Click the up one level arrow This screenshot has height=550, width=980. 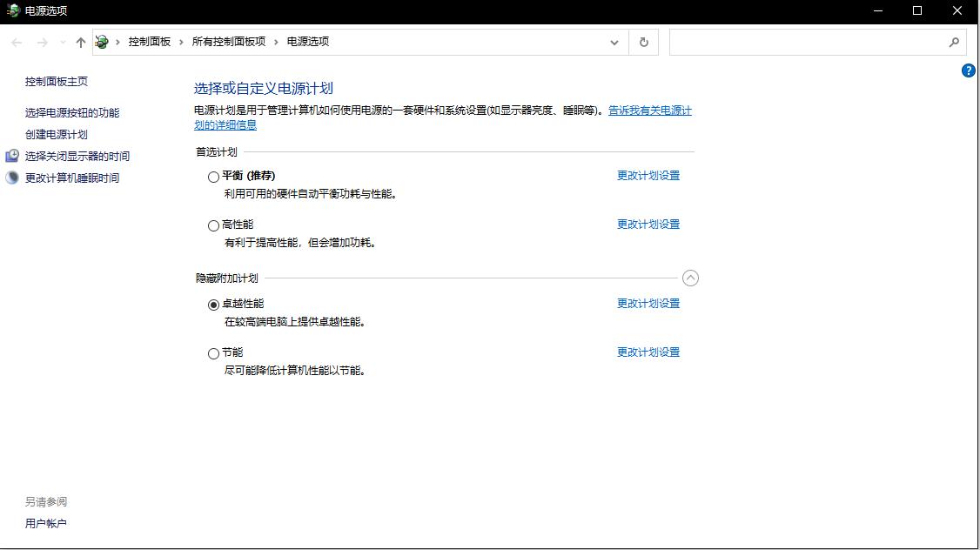click(x=80, y=42)
